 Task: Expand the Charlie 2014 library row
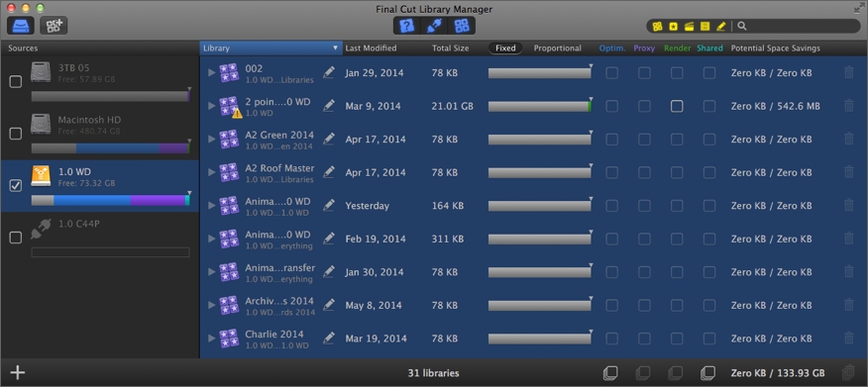click(211, 338)
